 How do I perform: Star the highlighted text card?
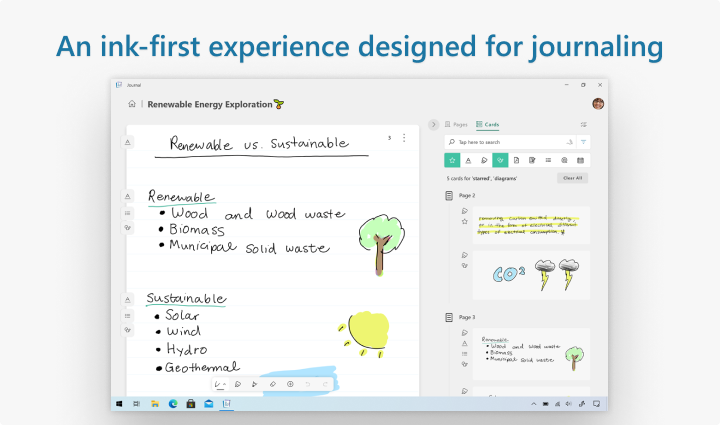coord(465,222)
